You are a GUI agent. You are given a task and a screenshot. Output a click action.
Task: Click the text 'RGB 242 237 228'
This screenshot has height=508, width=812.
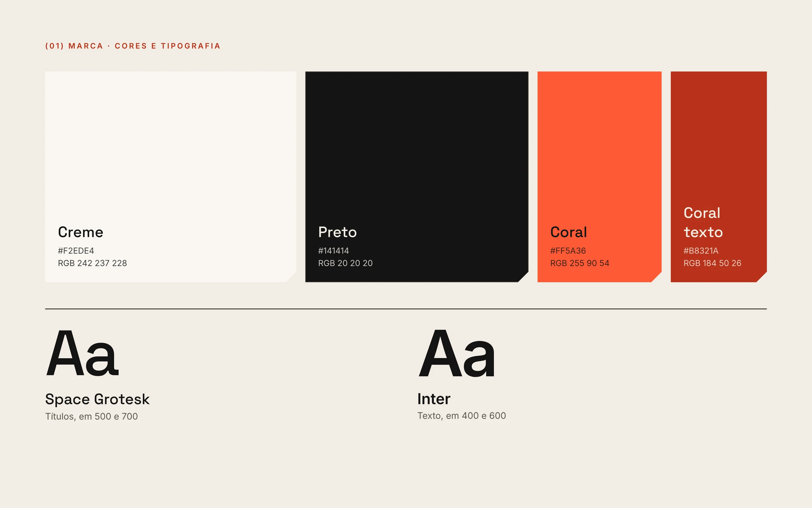[x=92, y=263]
